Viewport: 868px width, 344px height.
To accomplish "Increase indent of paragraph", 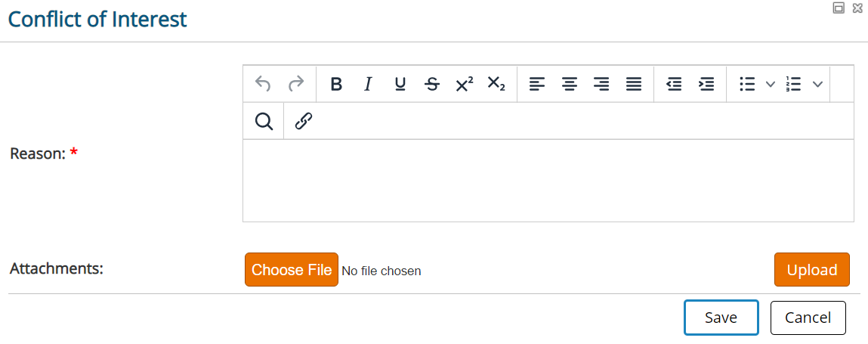I will pos(706,84).
